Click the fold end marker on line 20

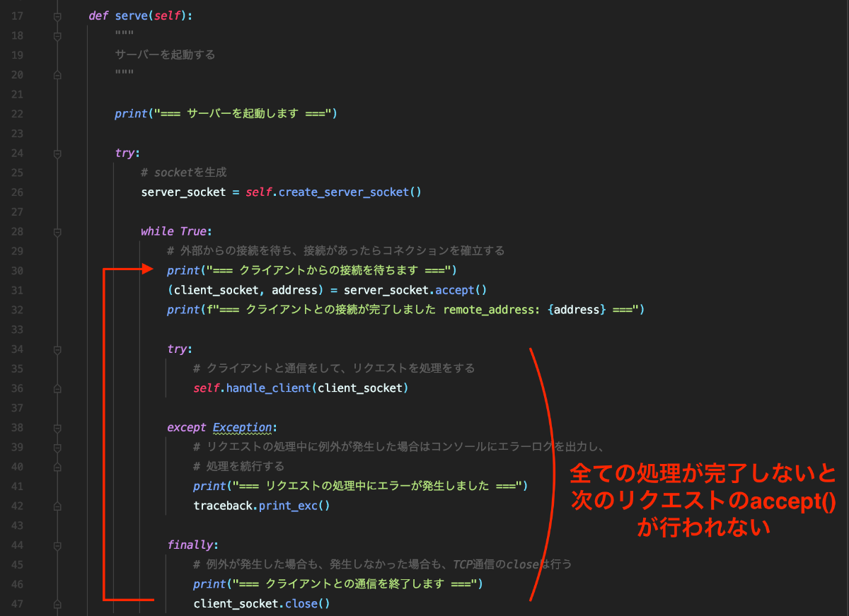click(x=58, y=74)
